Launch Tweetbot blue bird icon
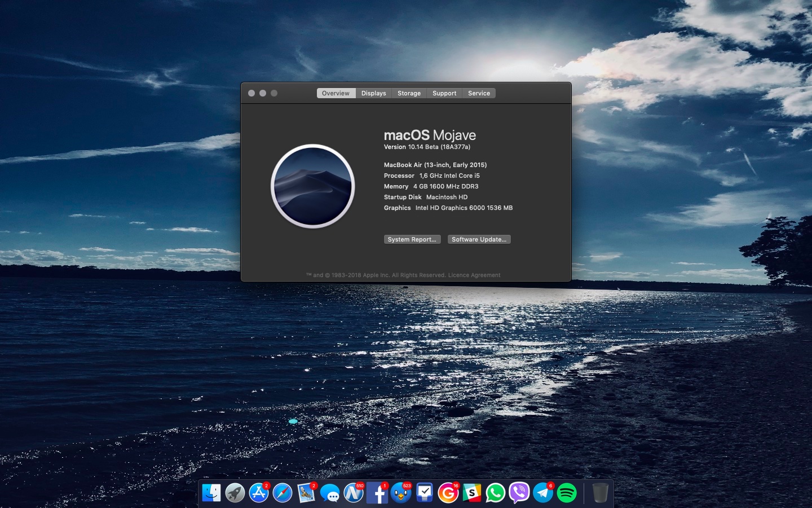812x508 pixels. tap(401, 493)
